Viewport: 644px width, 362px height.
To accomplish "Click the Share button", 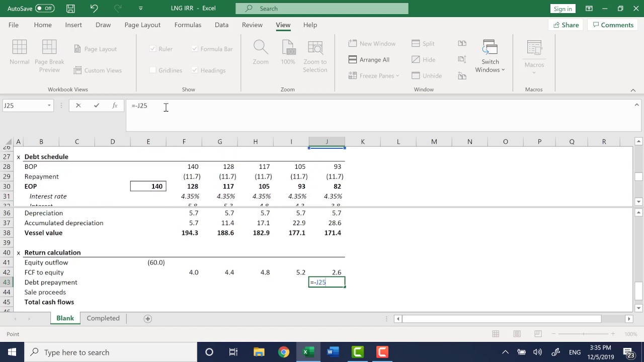I will [567, 25].
